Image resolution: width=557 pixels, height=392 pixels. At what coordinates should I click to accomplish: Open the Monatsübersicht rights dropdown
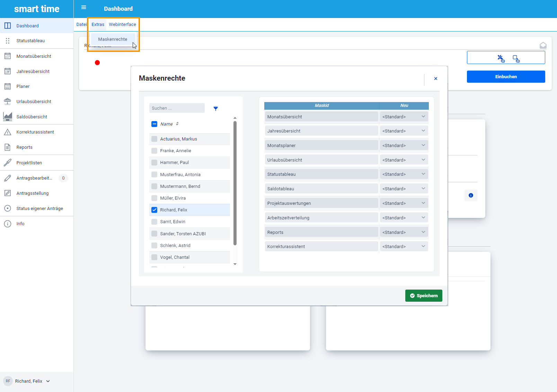[x=404, y=117]
